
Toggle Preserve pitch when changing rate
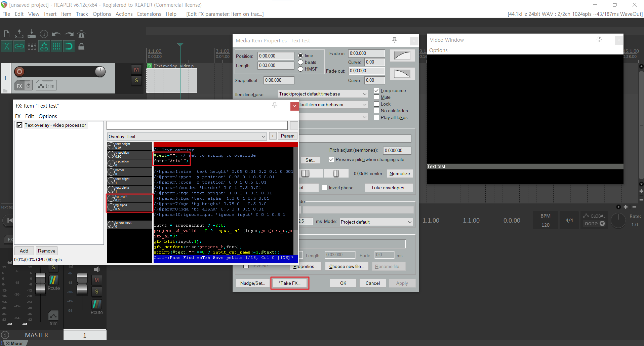click(x=331, y=159)
